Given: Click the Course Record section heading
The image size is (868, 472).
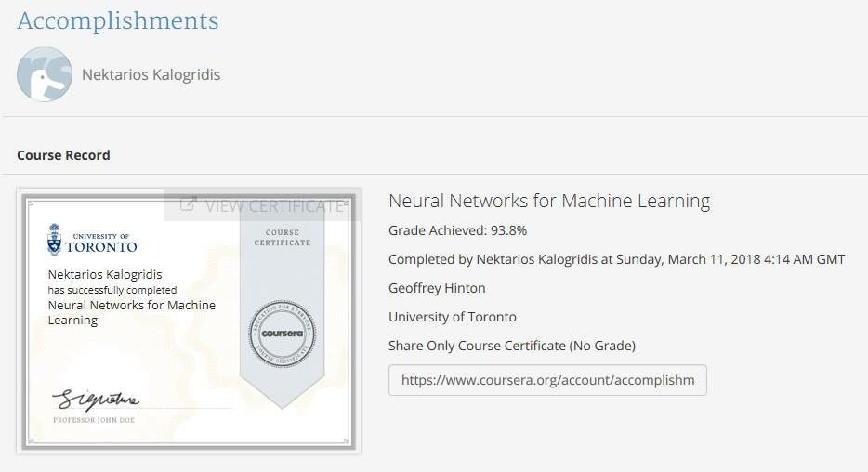Looking at the screenshot, I should click(x=64, y=155).
